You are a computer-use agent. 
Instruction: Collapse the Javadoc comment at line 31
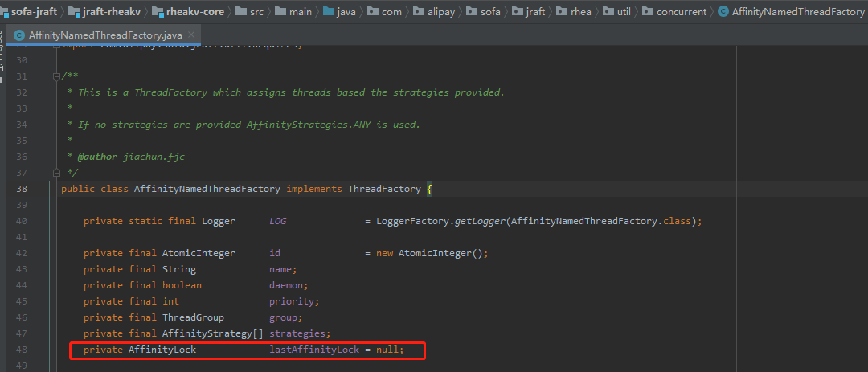pos(55,76)
